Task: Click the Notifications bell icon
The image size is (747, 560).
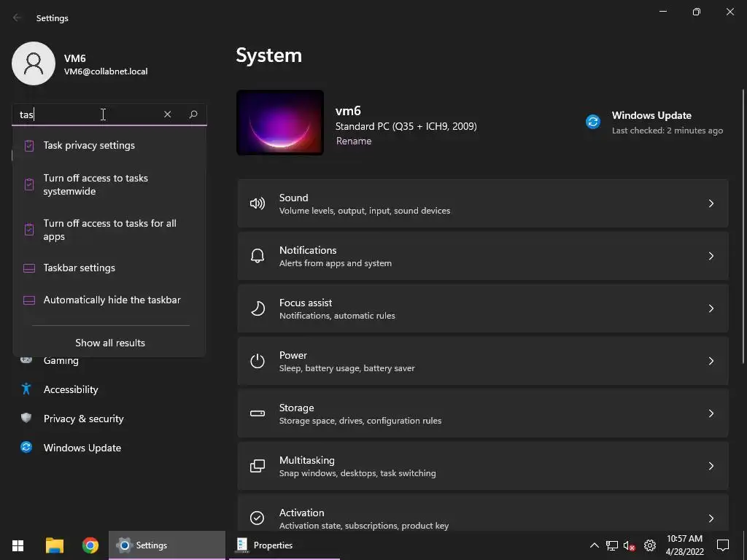Action: (258, 256)
